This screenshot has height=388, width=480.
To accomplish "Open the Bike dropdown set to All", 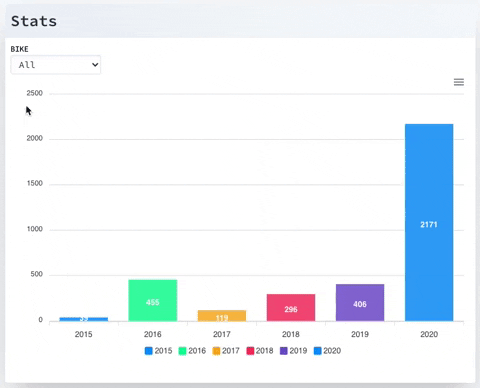I will click(56, 65).
